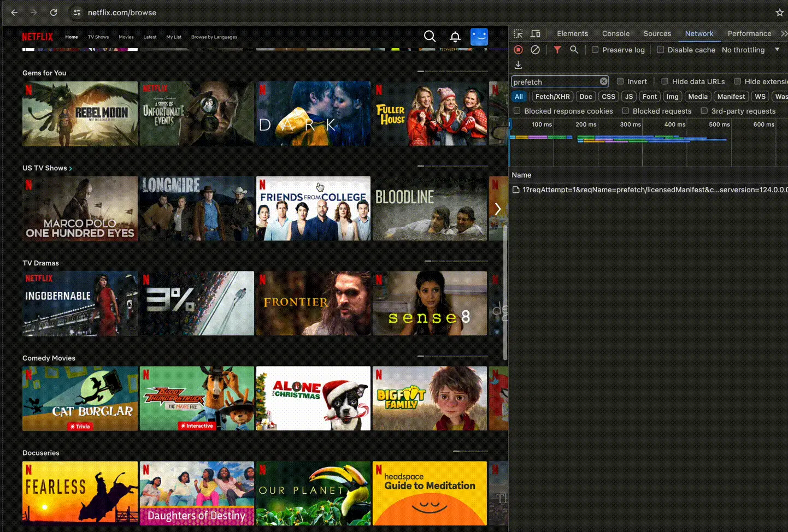Click the Netflix notifications bell icon

point(455,36)
